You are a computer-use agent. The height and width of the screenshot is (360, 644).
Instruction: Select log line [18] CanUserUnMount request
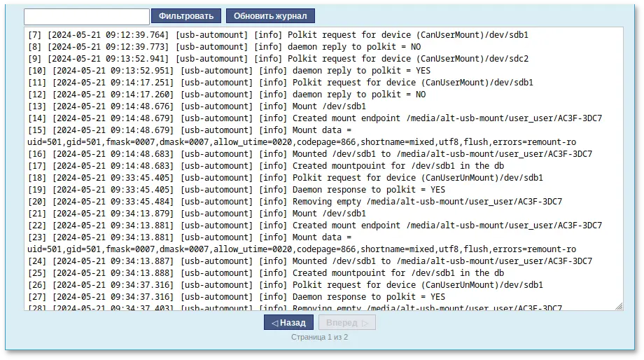click(x=286, y=178)
